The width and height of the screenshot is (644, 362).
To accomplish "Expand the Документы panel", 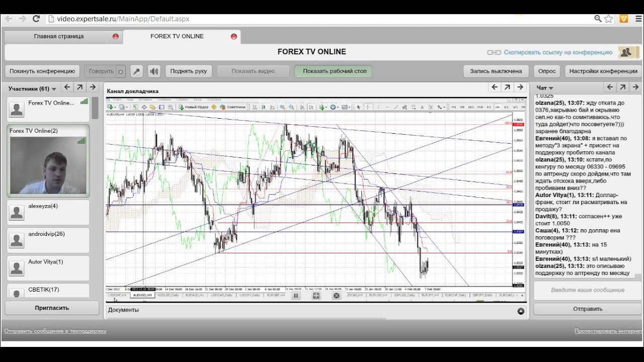I will (521, 311).
